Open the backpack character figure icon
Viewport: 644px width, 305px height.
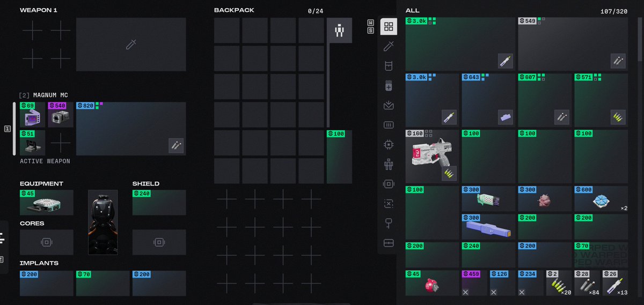click(339, 31)
